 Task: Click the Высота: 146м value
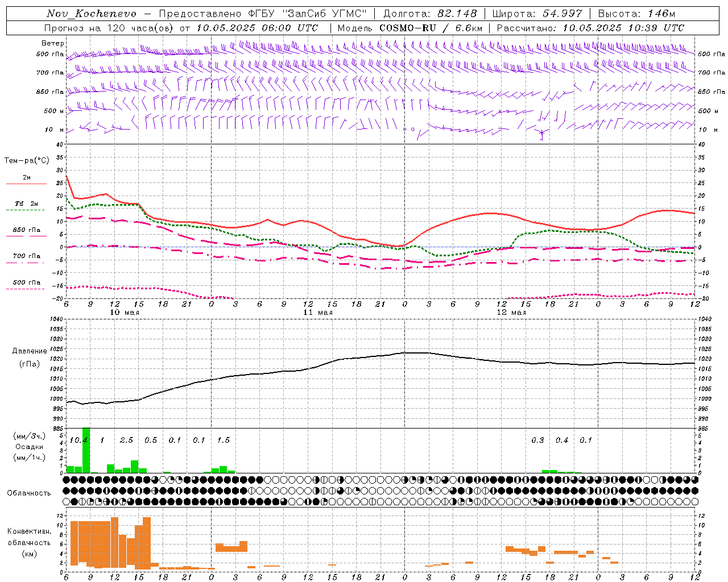(636, 14)
